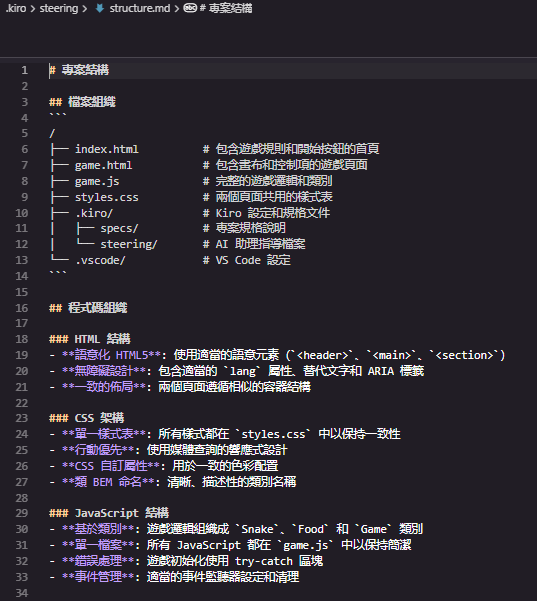The width and height of the screenshot is (537, 601).
Task: Click comment '# AI 助理指導檔案'
Action: (x=254, y=244)
